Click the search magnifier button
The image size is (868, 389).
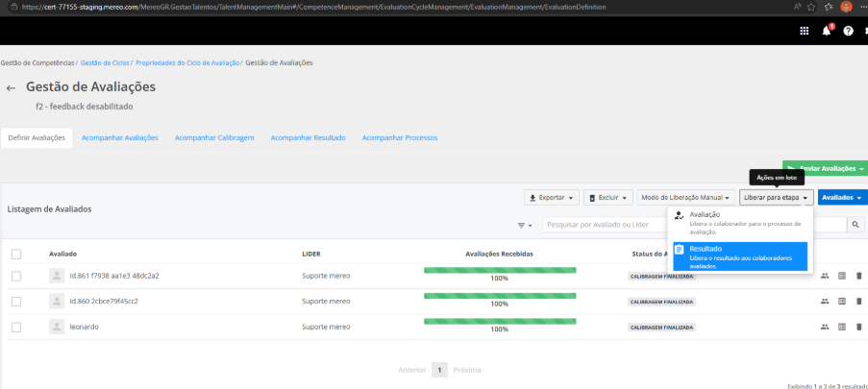point(856,224)
